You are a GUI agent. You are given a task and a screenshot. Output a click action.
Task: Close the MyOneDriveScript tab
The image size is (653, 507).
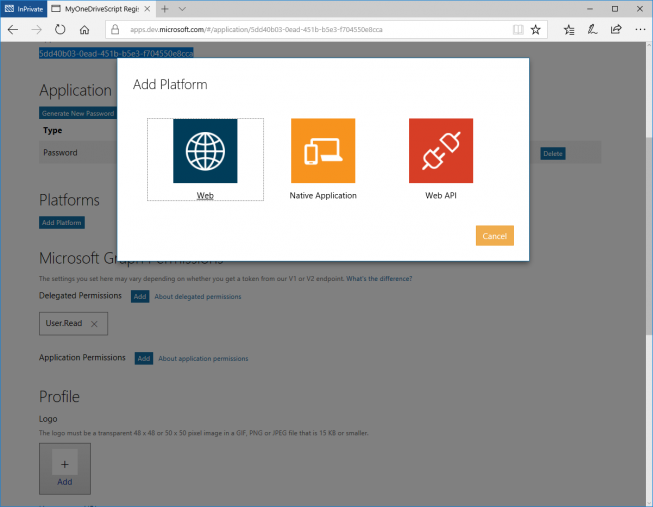tap(147, 9)
